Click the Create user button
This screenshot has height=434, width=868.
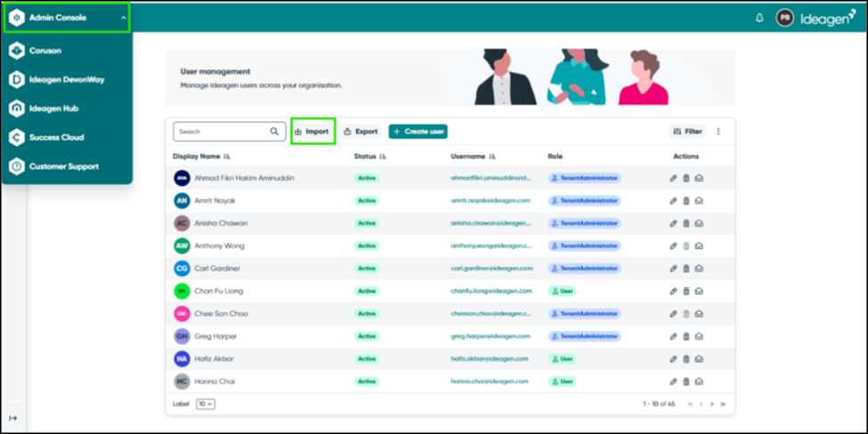(x=418, y=132)
